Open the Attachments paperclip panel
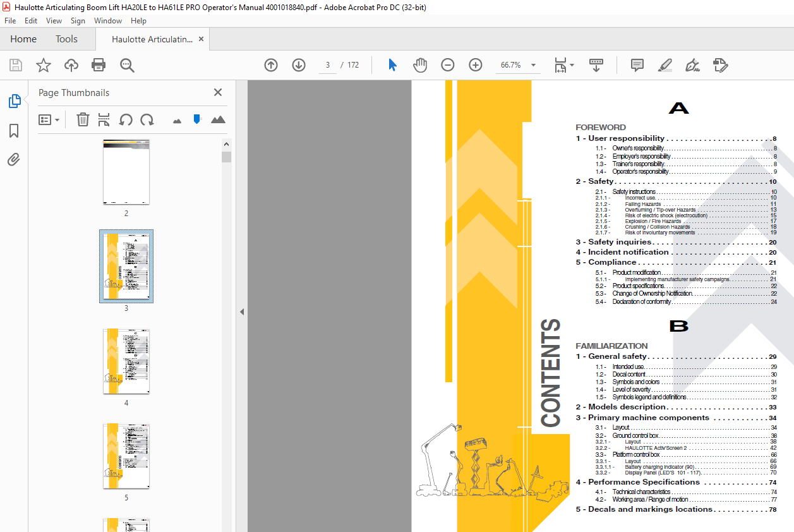Viewport: 794px width, 532px height. 14,159
